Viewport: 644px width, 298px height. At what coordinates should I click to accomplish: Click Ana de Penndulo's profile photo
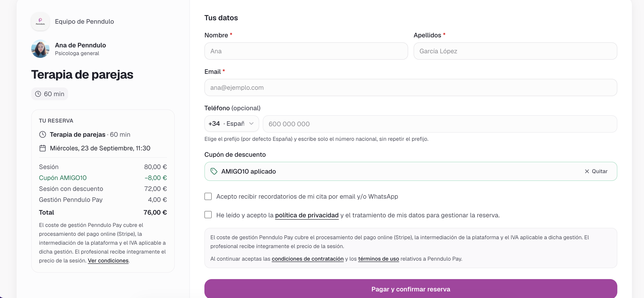pos(40,49)
